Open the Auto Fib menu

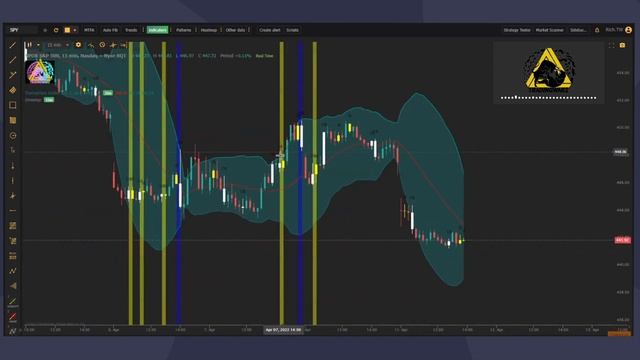pyautogui.click(x=110, y=30)
